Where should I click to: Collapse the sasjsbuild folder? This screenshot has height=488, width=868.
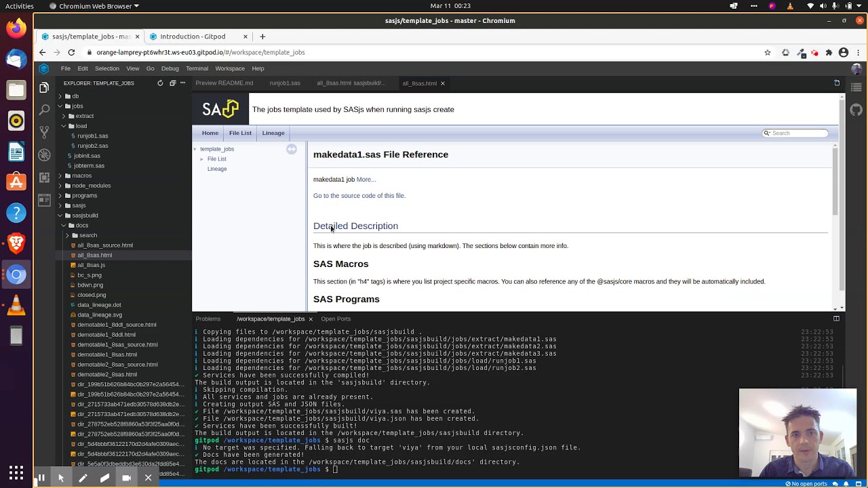click(85, 216)
